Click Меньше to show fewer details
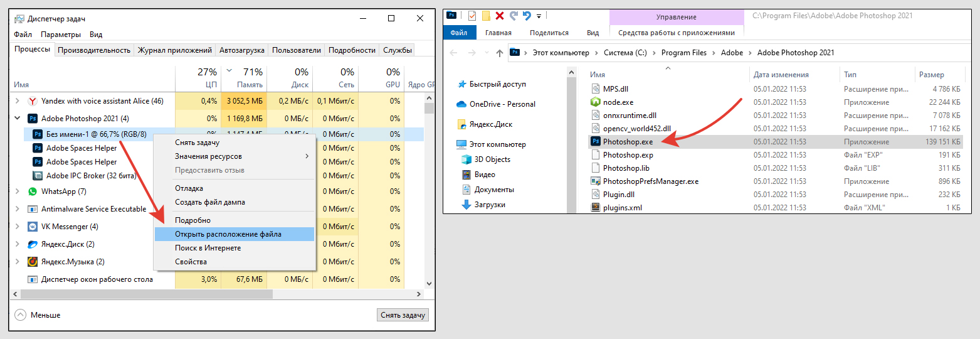 click(x=38, y=315)
